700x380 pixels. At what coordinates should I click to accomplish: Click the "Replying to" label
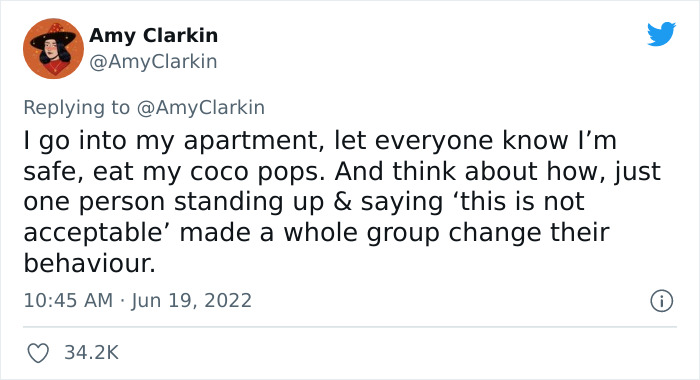point(76,108)
